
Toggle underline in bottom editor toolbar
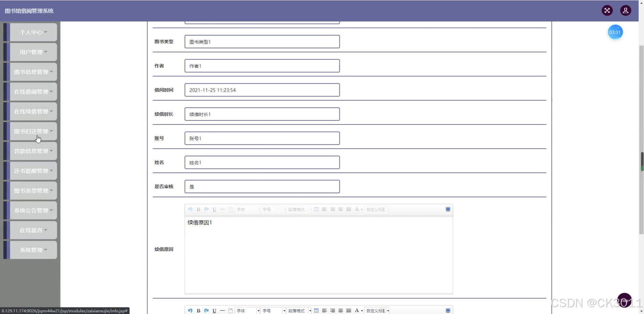215,311
